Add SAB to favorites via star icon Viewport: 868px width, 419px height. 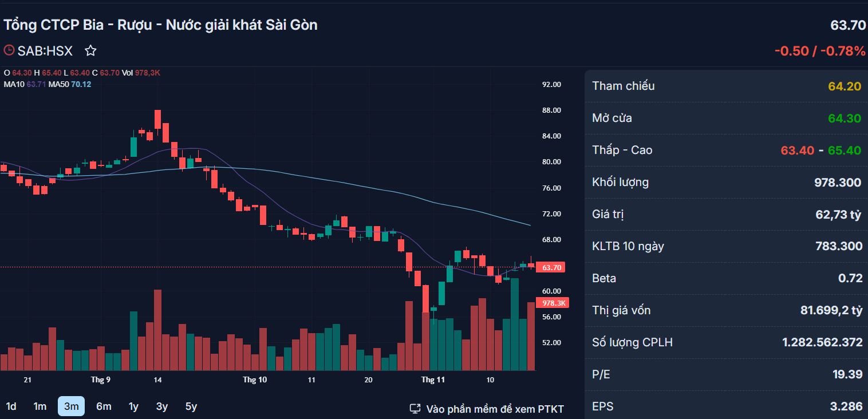(90, 51)
